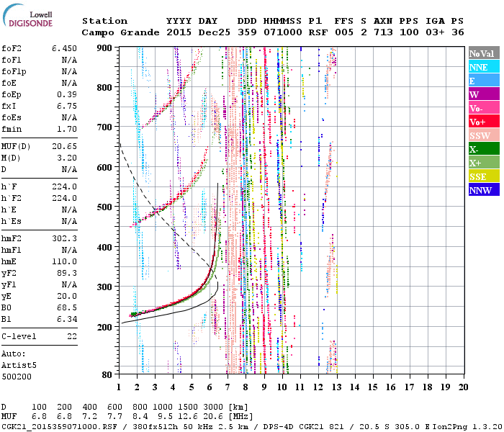Viewport: 504px width, 432px height.
Task: Click the MUF value 12.6 in table
Action: click(x=188, y=417)
